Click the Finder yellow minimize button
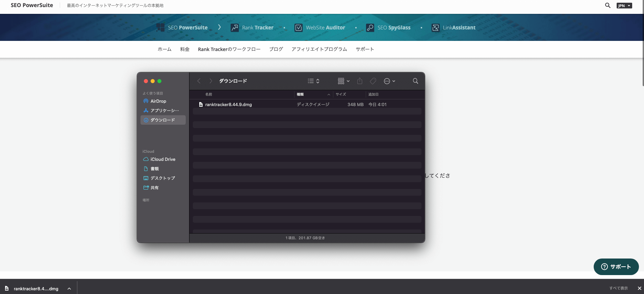This screenshot has width=644, height=294. point(153,81)
